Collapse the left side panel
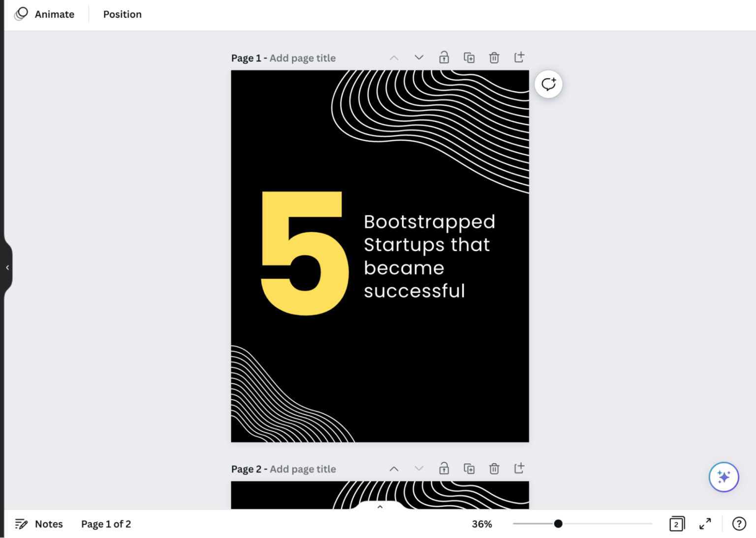This screenshot has width=756, height=538. (x=7, y=267)
